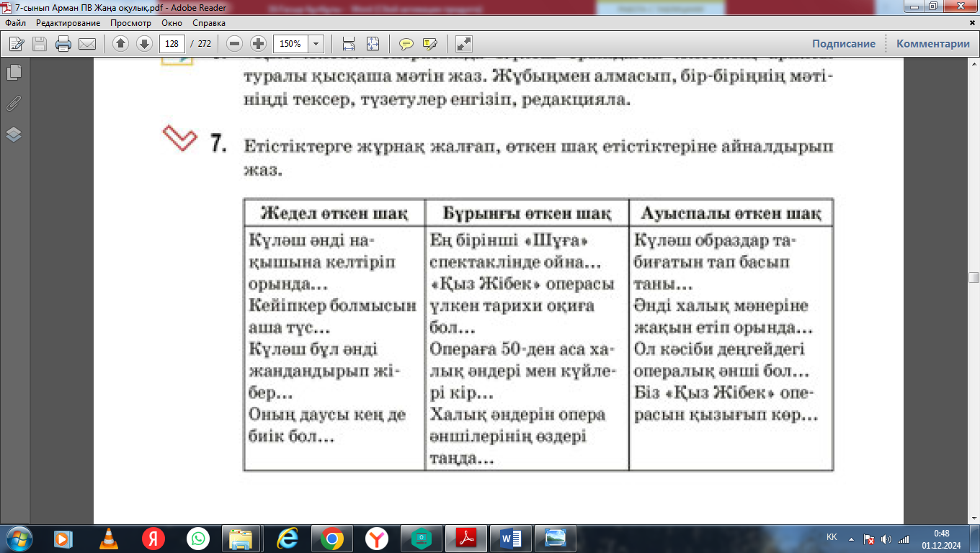Zoom in with the plus button
The height and width of the screenshot is (553, 980).
[x=258, y=44]
